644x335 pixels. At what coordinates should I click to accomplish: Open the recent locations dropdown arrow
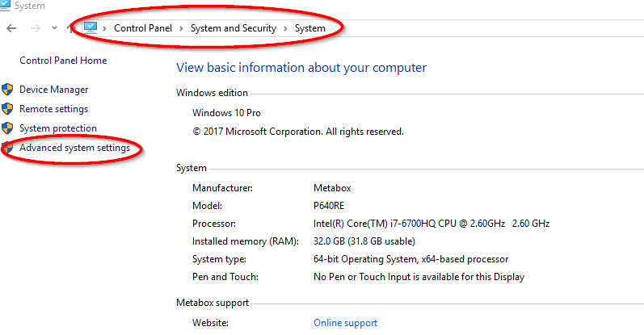click(x=54, y=28)
